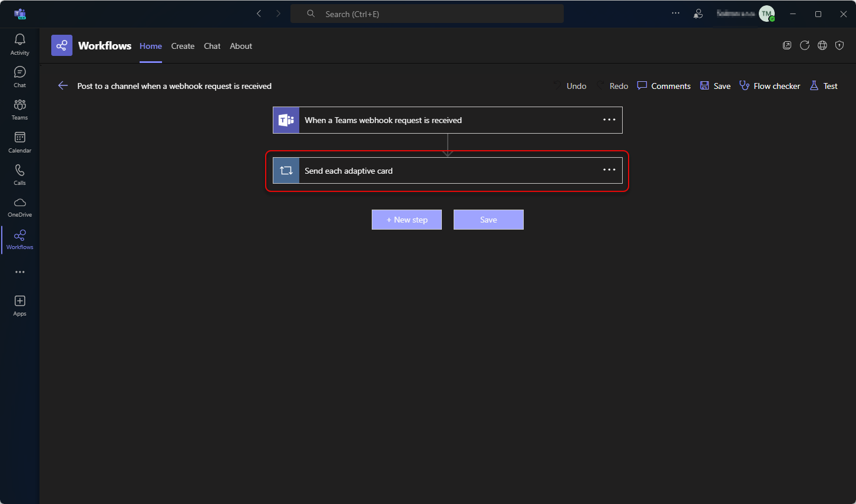The height and width of the screenshot is (504, 856).
Task: Click the Teams search bar
Action: (427, 13)
